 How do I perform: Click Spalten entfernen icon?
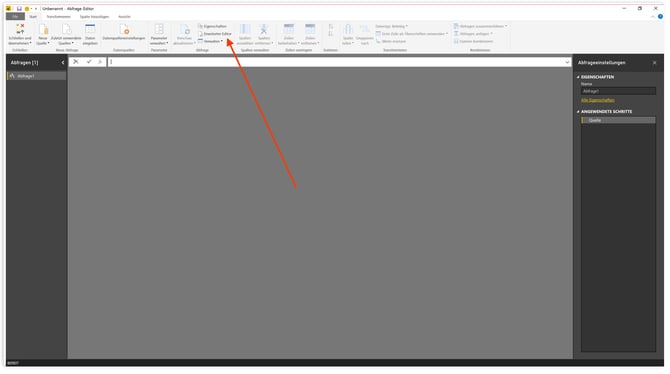[264, 29]
